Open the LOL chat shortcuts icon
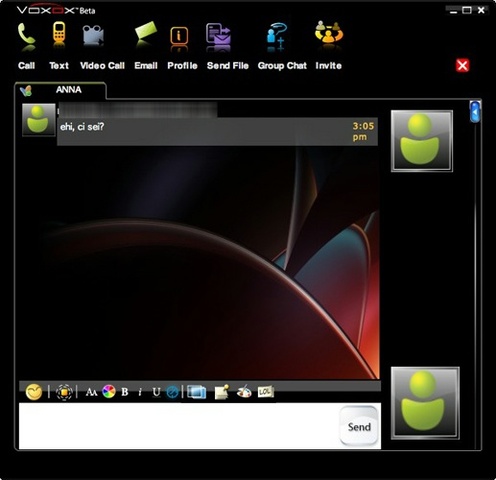The image size is (496, 480). point(266,392)
